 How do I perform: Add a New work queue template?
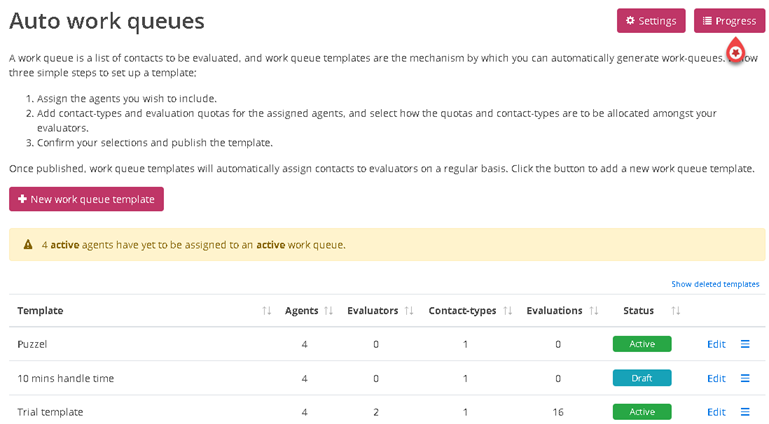[86, 199]
